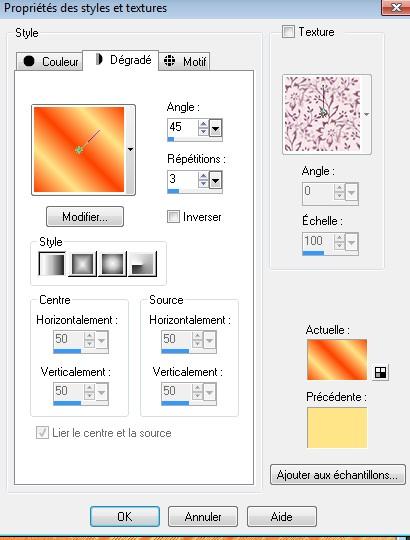Enable the Texture checkbox

click(x=288, y=32)
